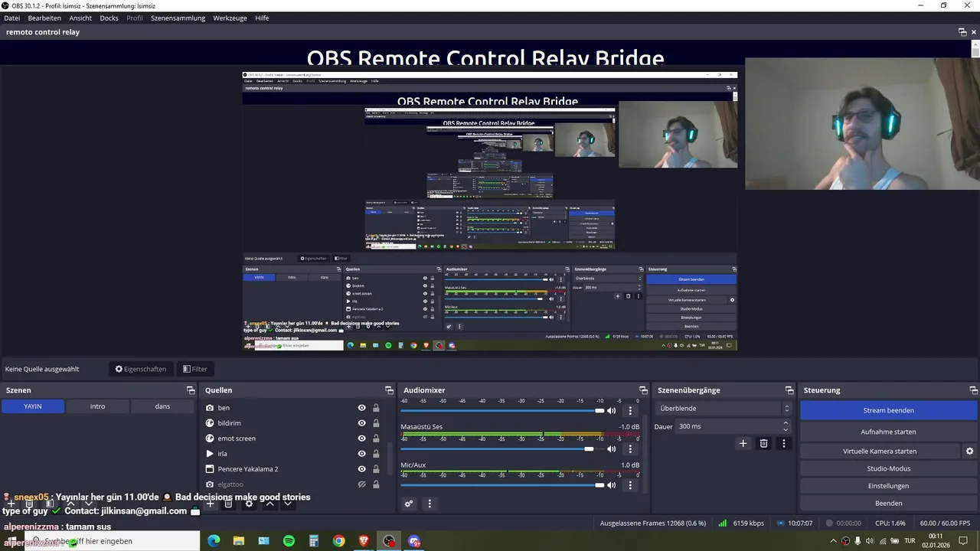
Task: Open the transition properties three-dot menu
Action: [783, 443]
